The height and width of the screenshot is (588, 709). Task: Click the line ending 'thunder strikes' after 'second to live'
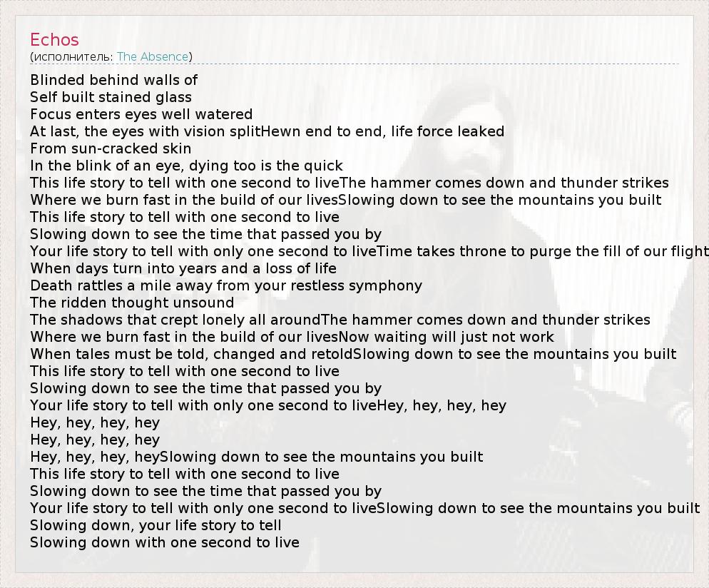(349, 183)
